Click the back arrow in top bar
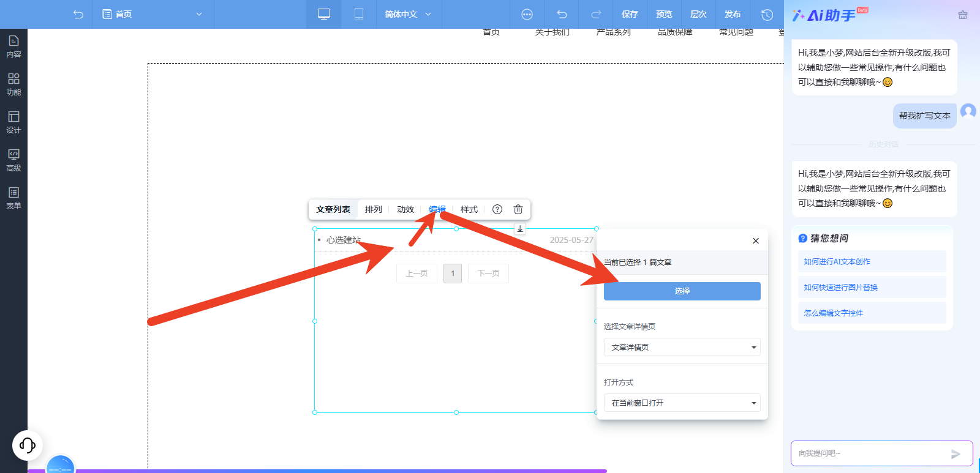Viewport: 980px width, 473px height. click(x=78, y=14)
